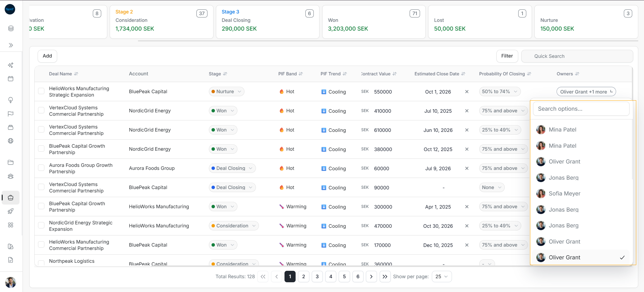This screenshot has height=292, width=644.
Task: Go to the next page arrow
Action: point(371,277)
